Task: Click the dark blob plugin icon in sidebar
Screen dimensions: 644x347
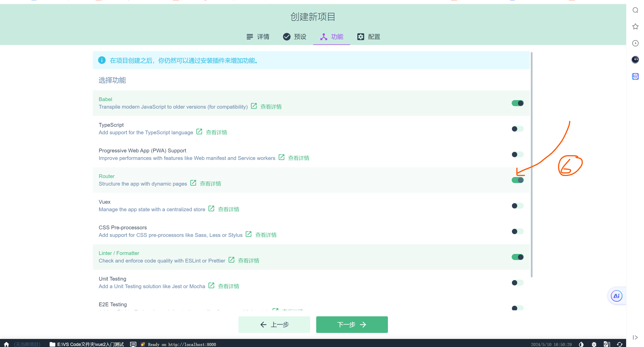Action: (635, 60)
